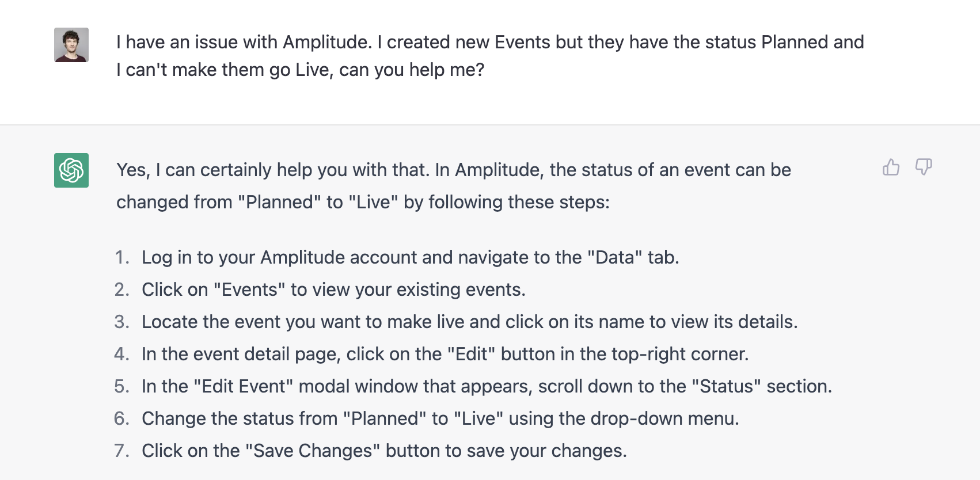Click the user's profile photo avatar

coord(71,45)
